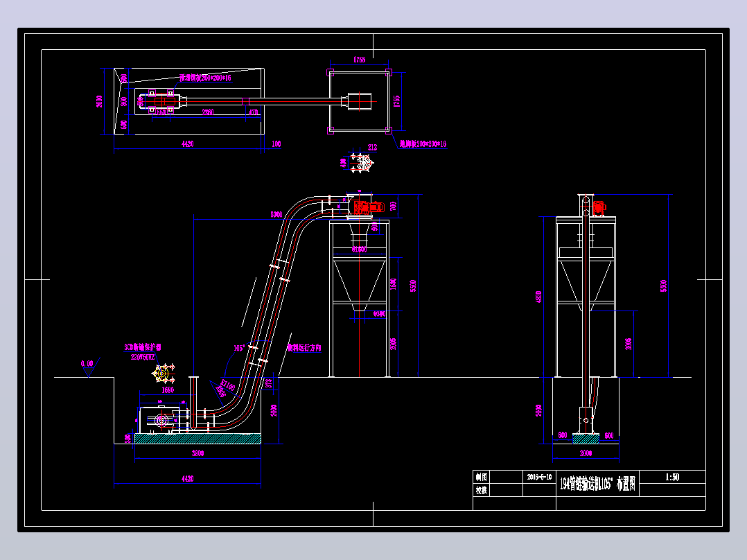Select the 4420 dimension in top plan view
Image resolution: width=747 pixels, height=560 pixels.
coord(188,144)
